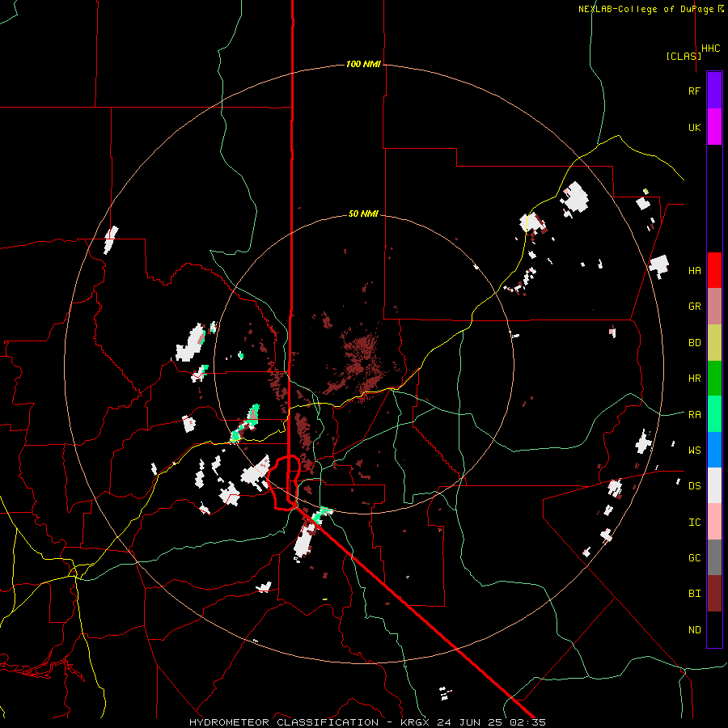Screen dimensions: 728x728
Task: Pick the mint green RA legend swatch
Action: [714, 414]
